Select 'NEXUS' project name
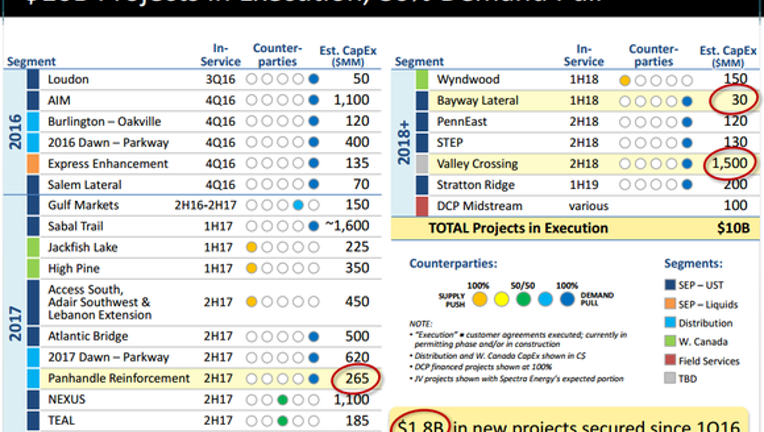This screenshot has height=432, width=764. point(67,399)
